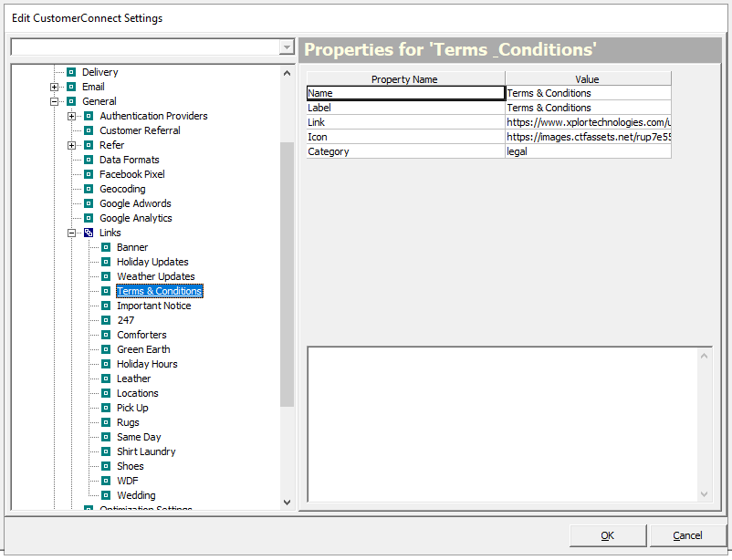The image size is (732, 560).
Task: Collapse the Links tree node
Action: (71, 233)
